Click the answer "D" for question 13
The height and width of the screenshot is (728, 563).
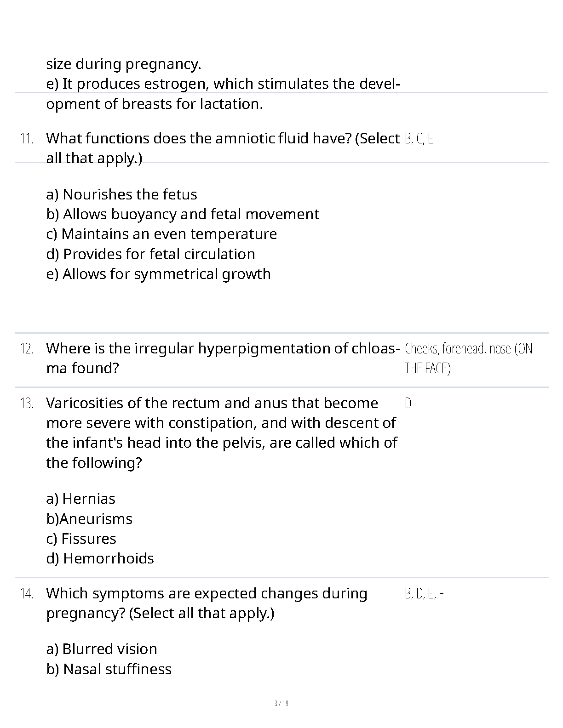(408, 404)
